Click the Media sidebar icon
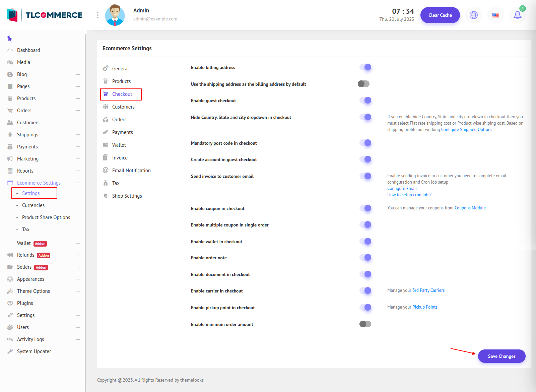 [10, 62]
